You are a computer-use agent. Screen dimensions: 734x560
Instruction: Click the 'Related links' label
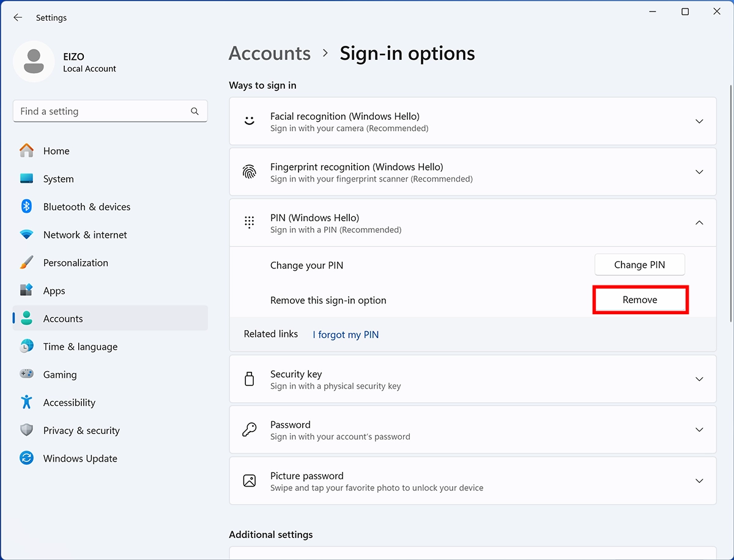coord(271,334)
